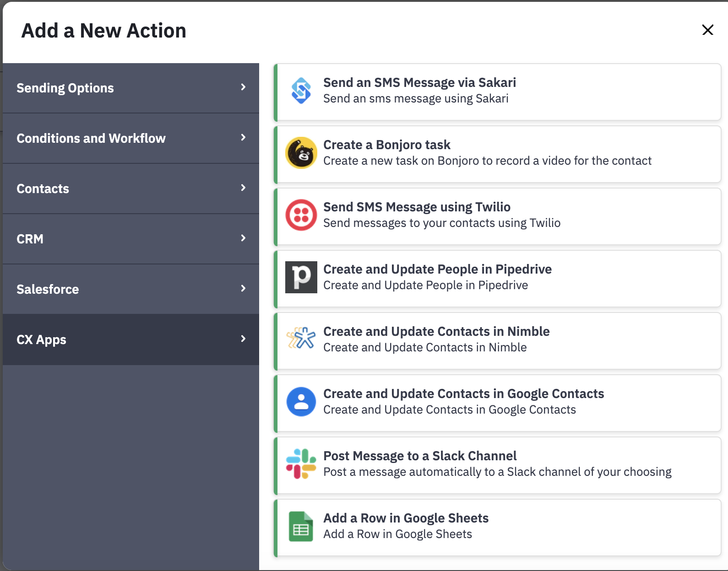The height and width of the screenshot is (571, 728).
Task: Click the Slack logo icon
Action: coord(301,464)
